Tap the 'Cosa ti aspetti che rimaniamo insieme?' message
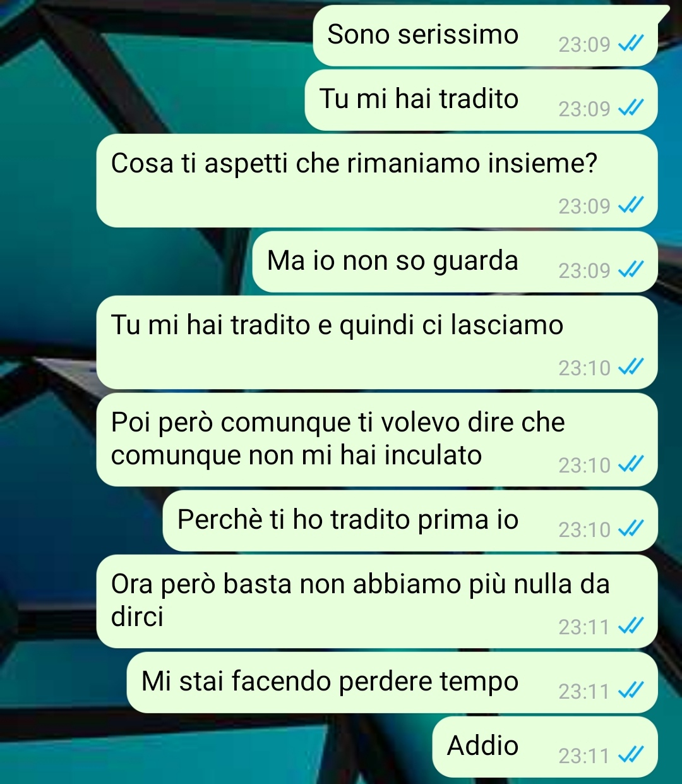This screenshot has height=784, width=682. (377, 181)
